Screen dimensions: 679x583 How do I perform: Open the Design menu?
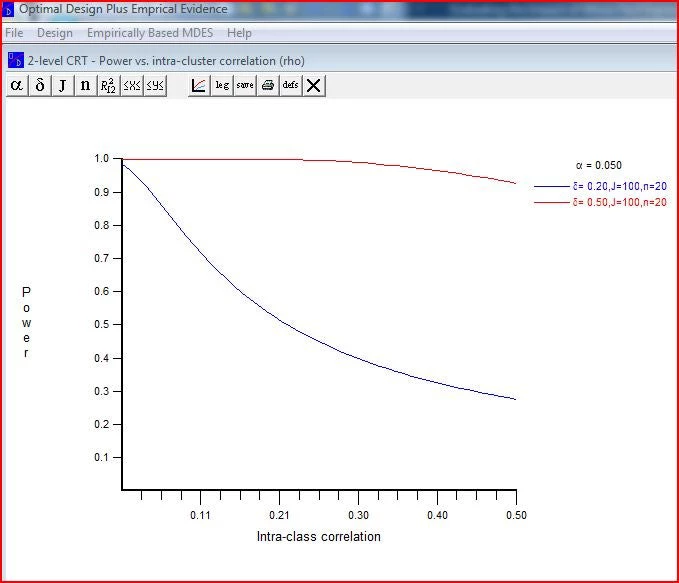[55, 33]
